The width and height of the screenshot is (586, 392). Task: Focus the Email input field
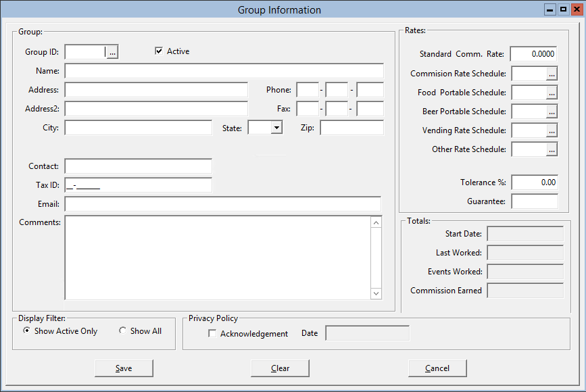(222, 204)
